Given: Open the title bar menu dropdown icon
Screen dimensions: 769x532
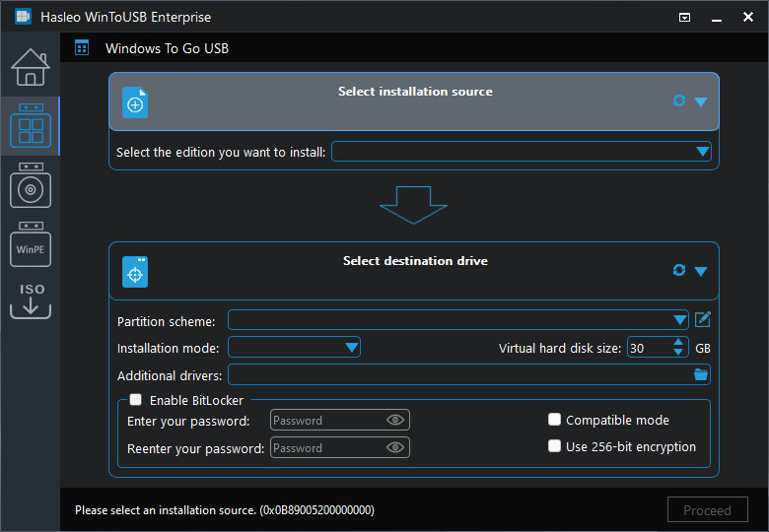Looking at the screenshot, I should coord(684,18).
